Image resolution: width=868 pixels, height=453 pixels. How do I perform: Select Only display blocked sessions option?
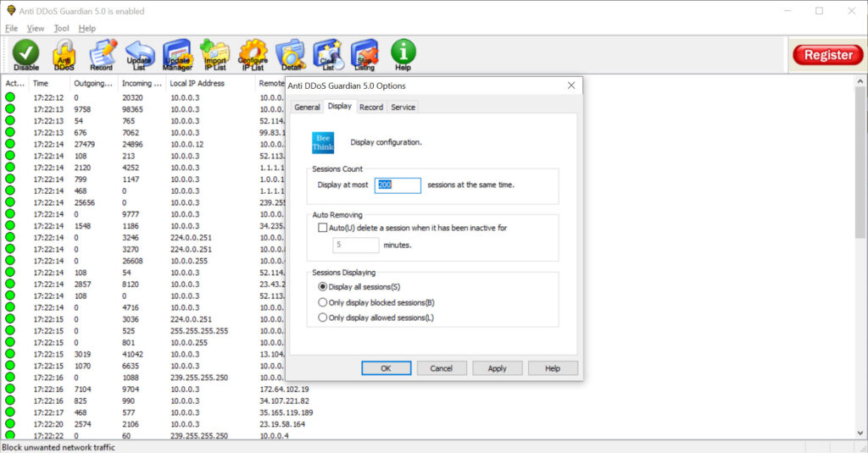(x=322, y=302)
